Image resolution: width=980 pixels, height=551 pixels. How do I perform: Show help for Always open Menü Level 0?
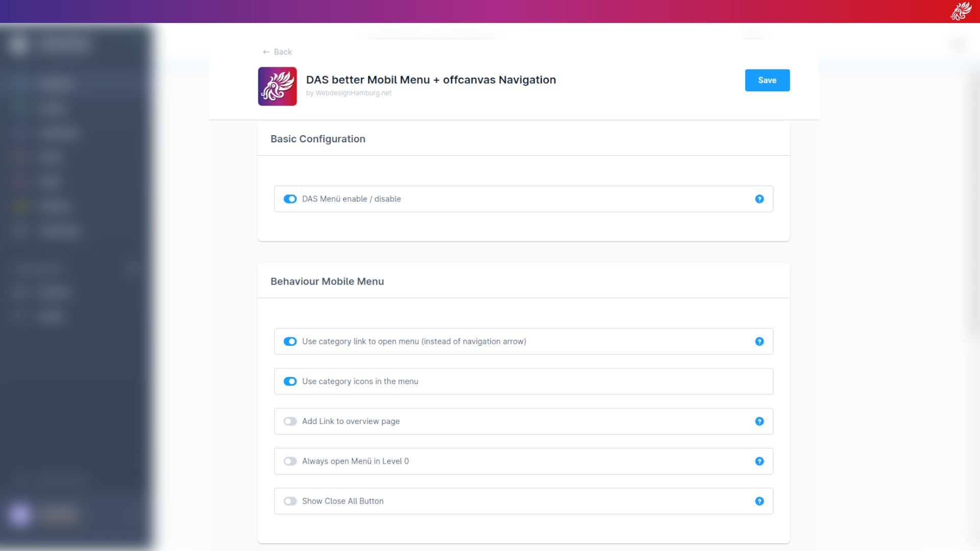point(759,461)
